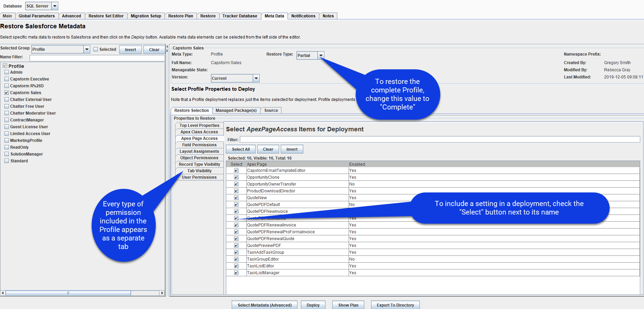Image resolution: width=644 pixels, height=309 pixels.
Task: Click Select Metadata (Advanced) button
Action: tap(265, 305)
